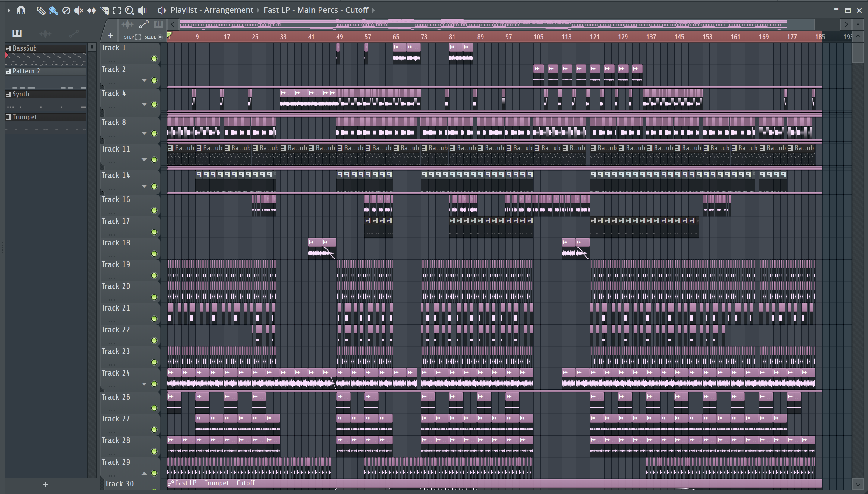Screen dimensions: 868x494
Task: Focus automation clips with the node-line icon
Action: 143,24
